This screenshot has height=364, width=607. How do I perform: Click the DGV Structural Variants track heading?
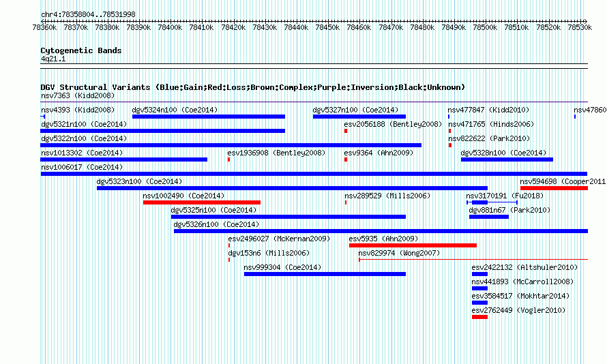point(253,87)
